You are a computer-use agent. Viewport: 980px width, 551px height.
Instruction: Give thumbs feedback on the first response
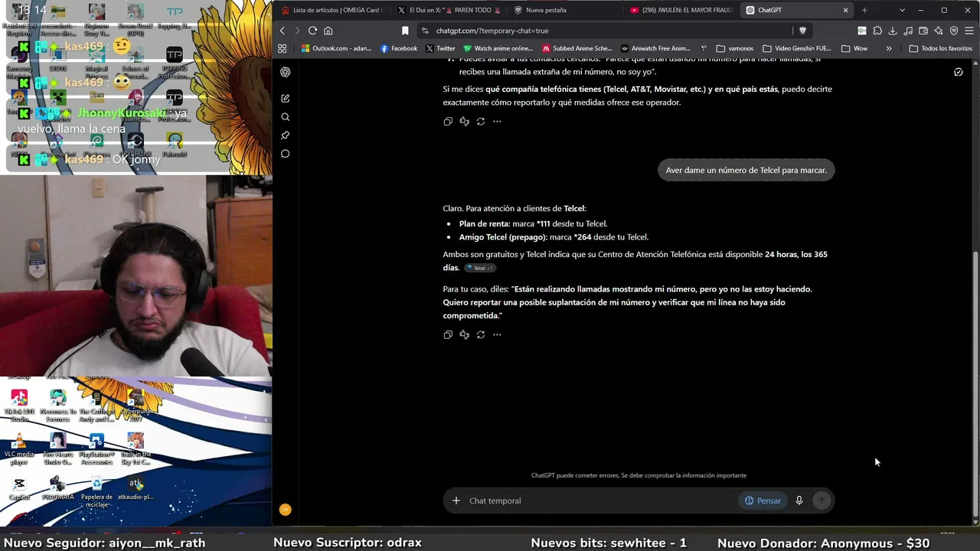pyautogui.click(x=464, y=121)
